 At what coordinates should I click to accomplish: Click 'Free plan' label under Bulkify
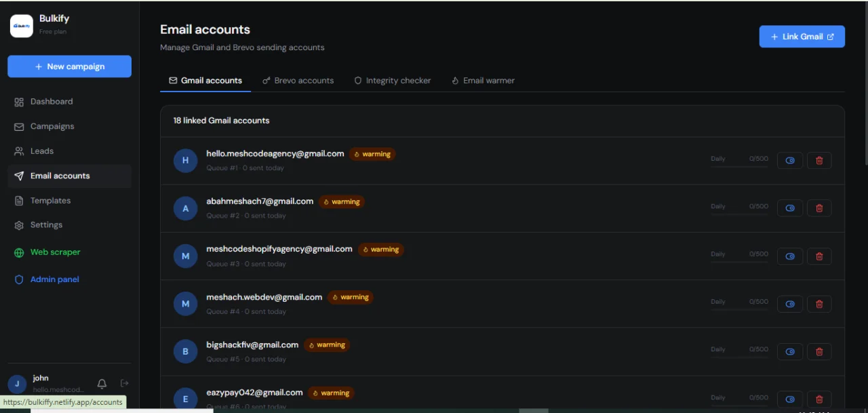(53, 32)
